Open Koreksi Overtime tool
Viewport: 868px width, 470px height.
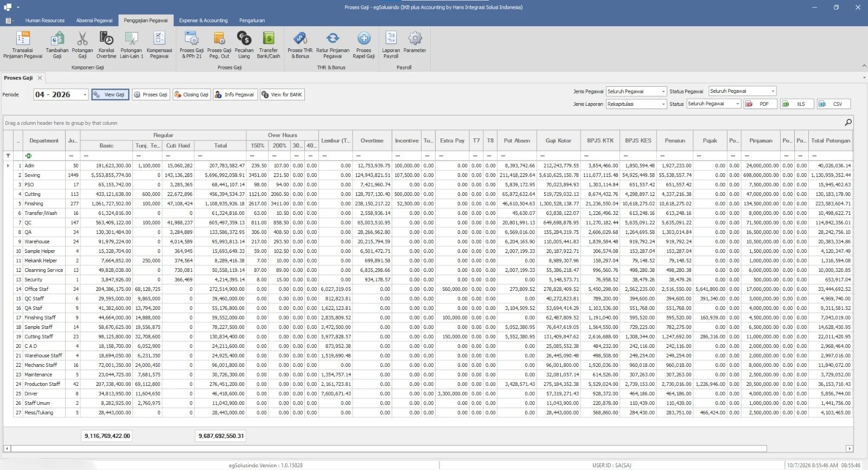click(x=106, y=45)
